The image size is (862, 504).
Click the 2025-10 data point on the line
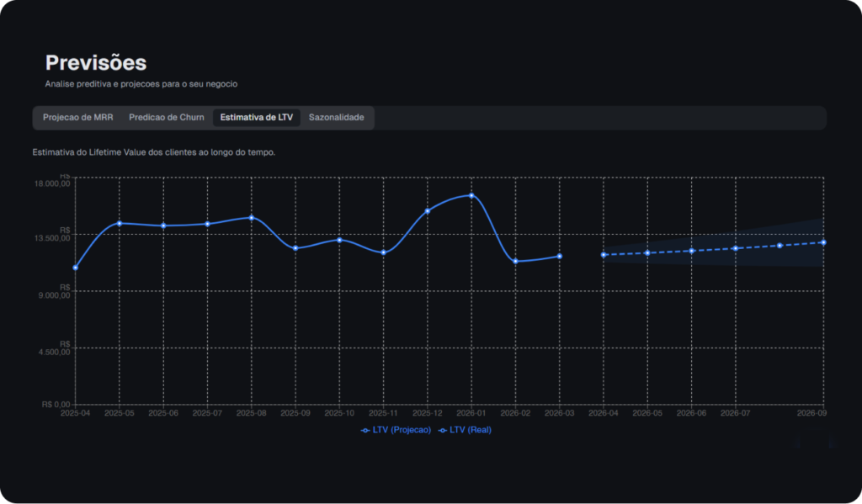pos(339,240)
